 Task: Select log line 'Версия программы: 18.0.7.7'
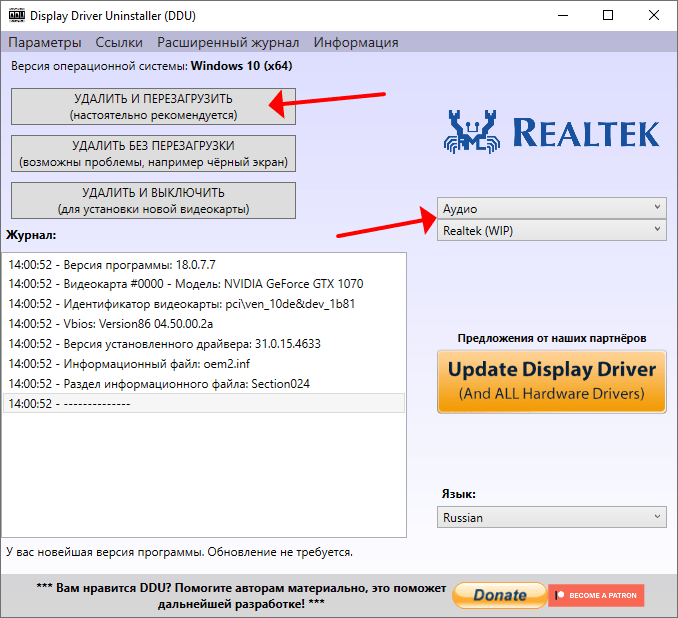tap(204, 264)
